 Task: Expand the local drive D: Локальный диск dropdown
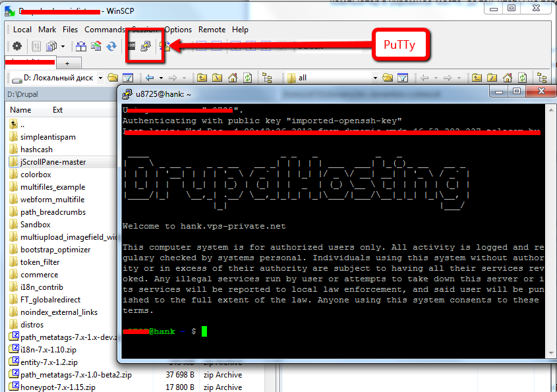(x=101, y=78)
